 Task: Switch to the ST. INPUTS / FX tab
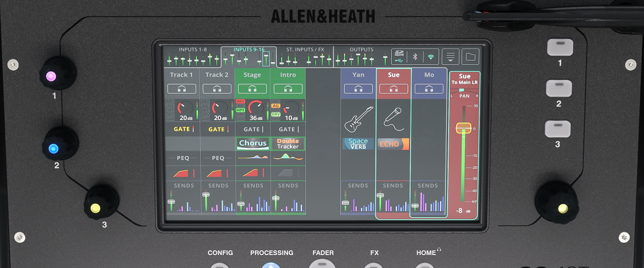pyautogui.click(x=305, y=56)
